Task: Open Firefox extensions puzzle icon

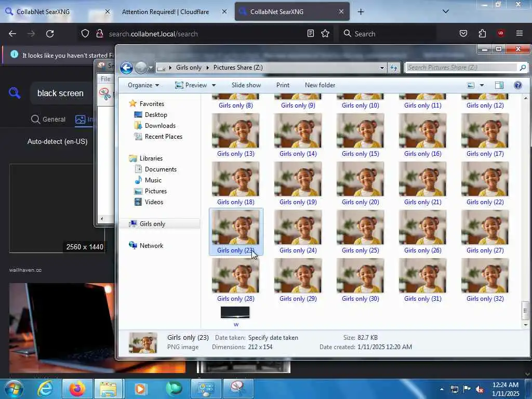Action: click(x=482, y=34)
